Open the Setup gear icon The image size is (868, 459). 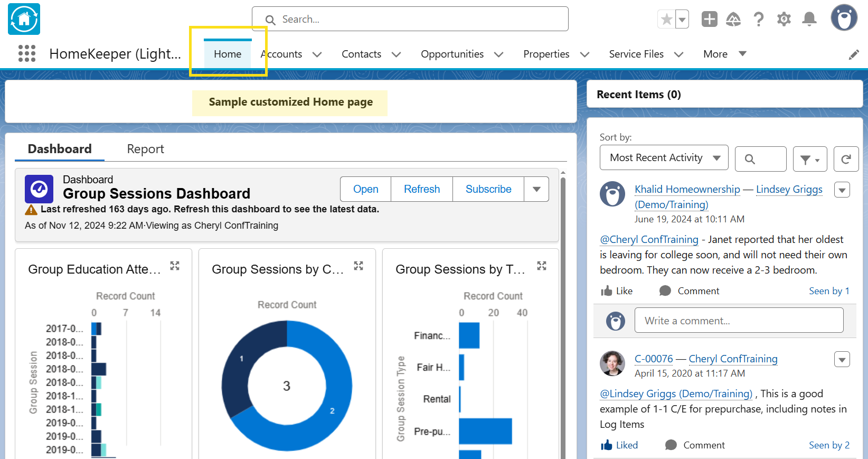point(784,20)
